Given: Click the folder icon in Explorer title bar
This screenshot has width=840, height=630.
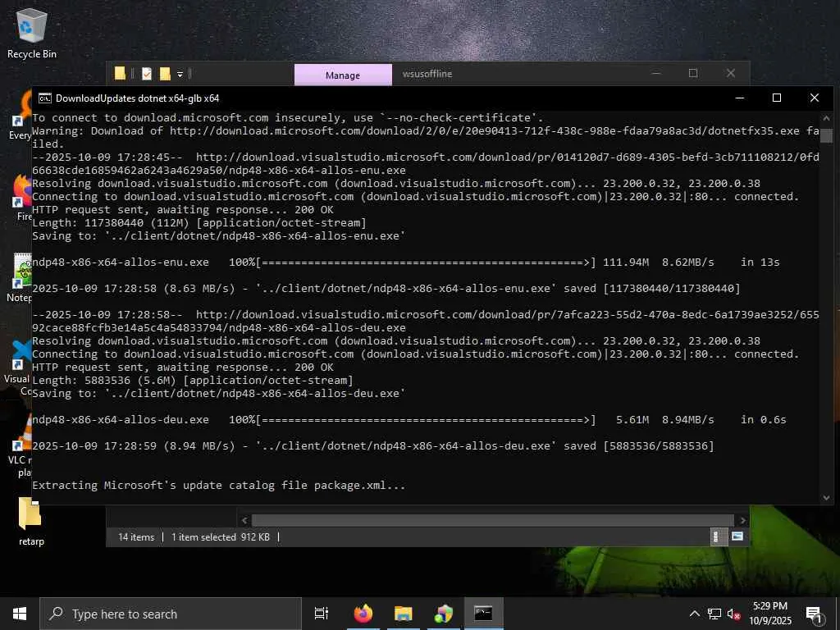Looking at the screenshot, I should 120,74.
